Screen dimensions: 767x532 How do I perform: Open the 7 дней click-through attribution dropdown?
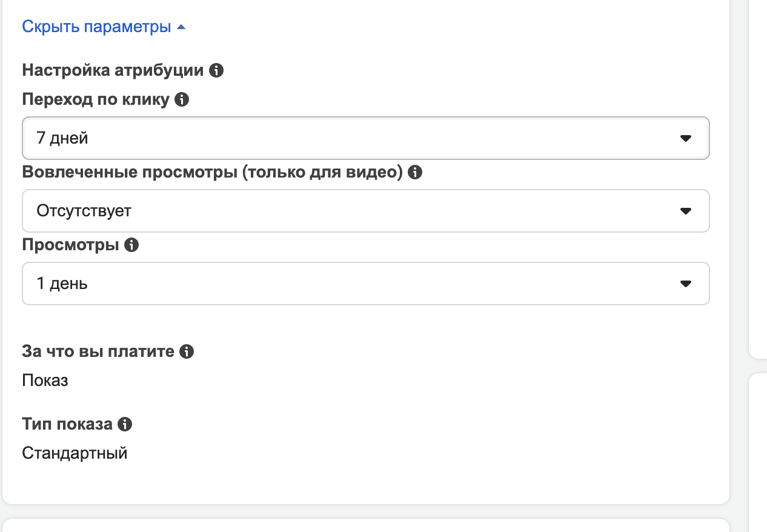click(x=364, y=138)
